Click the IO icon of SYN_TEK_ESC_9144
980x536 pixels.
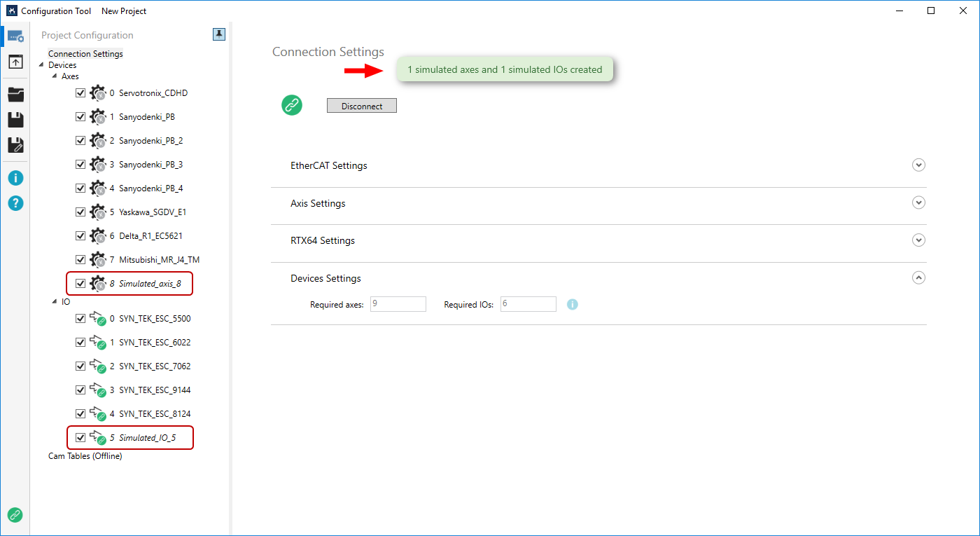coord(98,390)
